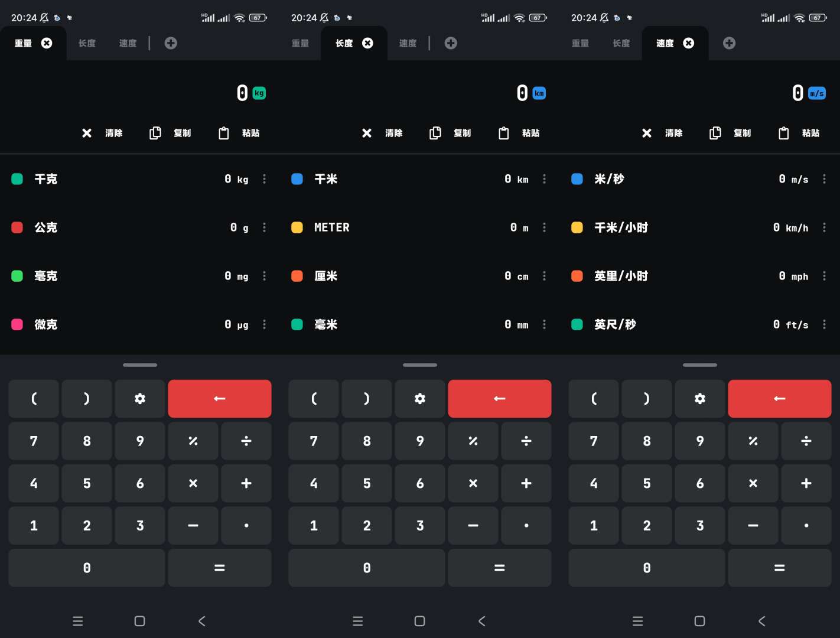
Task: Tap the 清除 clear X icon on the 重量 screen
Action: point(87,133)
